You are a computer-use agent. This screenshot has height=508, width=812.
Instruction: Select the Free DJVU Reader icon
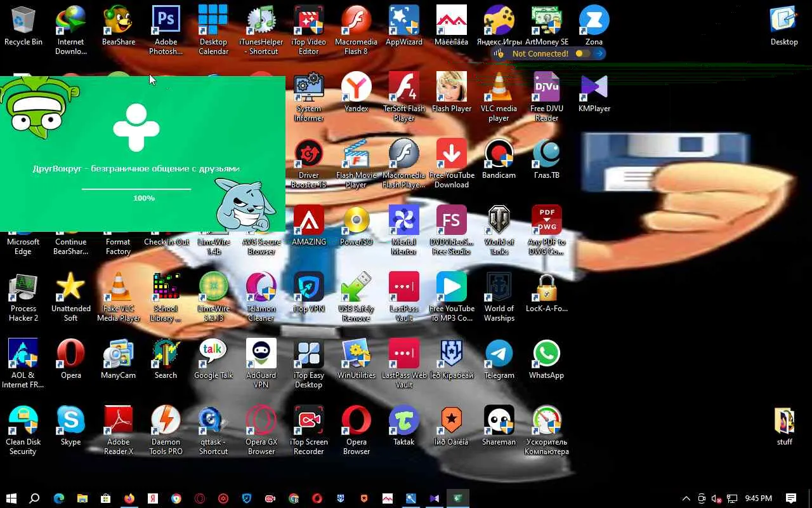point(547,97)
